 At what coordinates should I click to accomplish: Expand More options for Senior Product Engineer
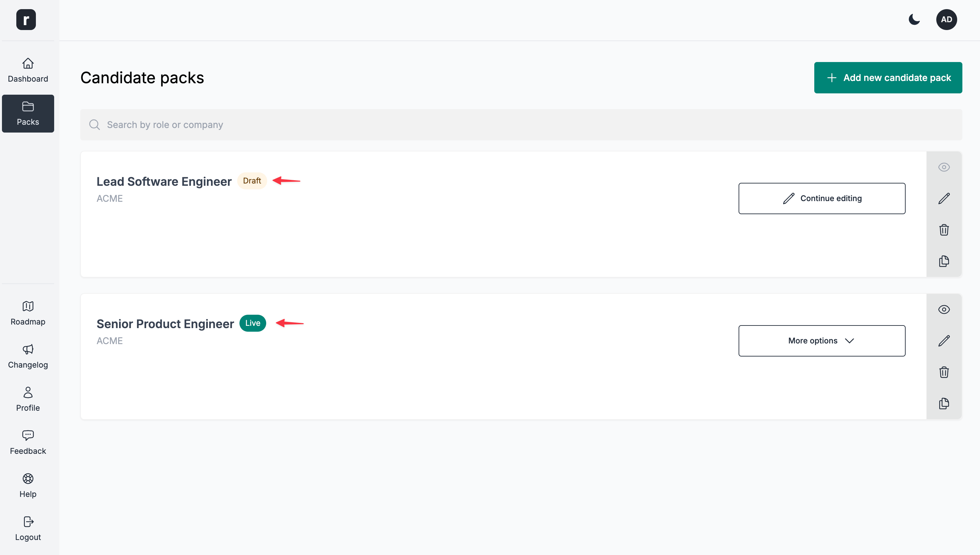[x=821, y=341]
